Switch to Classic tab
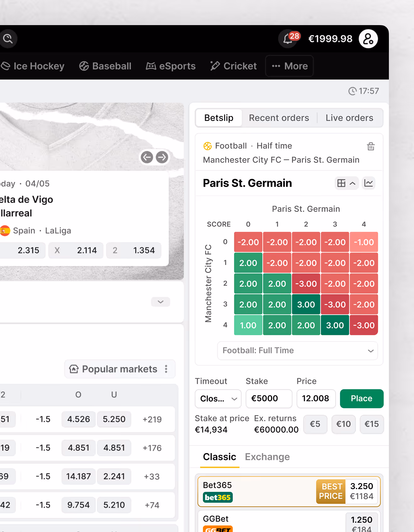This screenshot has height=532, width=414. (x=220, y=457)
